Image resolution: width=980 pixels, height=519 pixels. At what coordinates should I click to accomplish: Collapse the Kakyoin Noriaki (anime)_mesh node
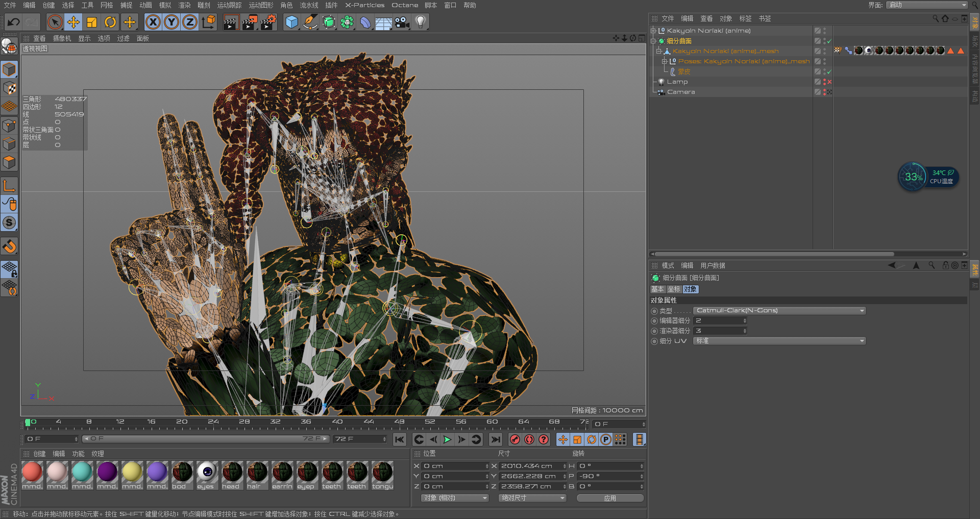tap(658, 51)
